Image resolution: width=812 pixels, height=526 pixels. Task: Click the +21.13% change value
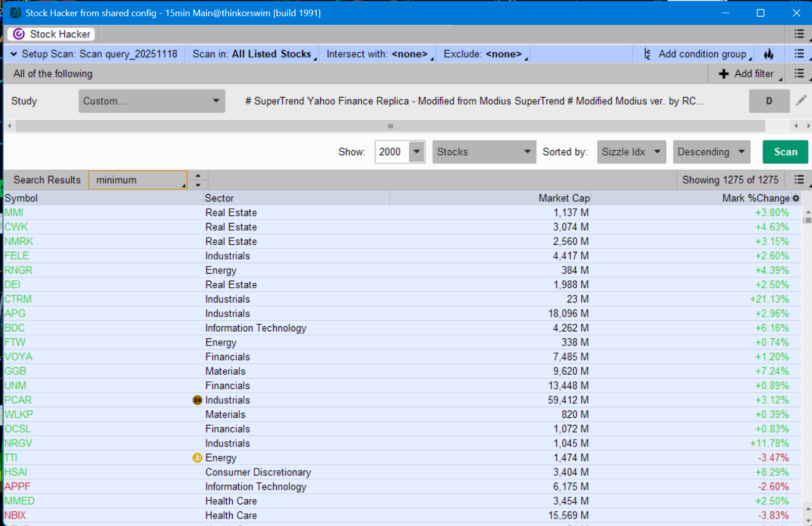[769, 299]
